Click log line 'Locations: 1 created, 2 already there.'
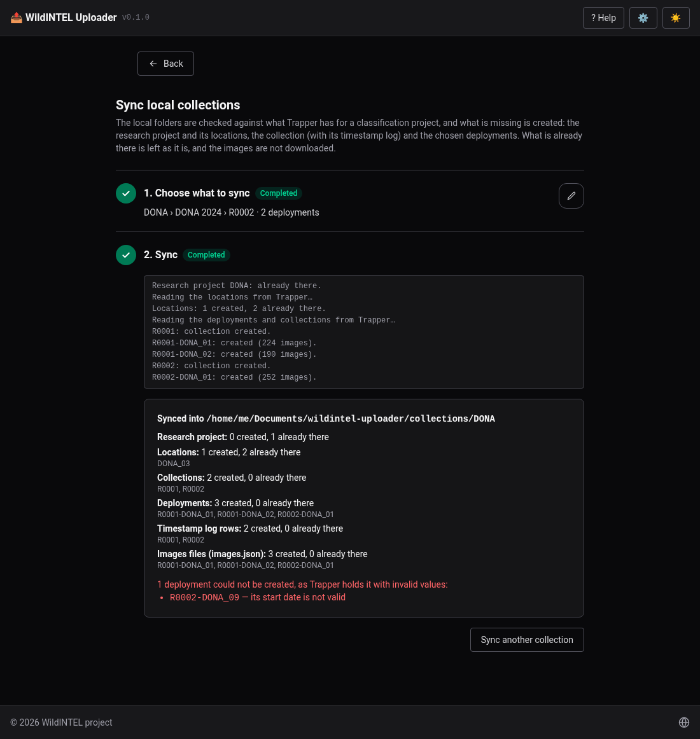Viewport: 700px width, 739px height. pyautogui.click(x=239, y=308)
